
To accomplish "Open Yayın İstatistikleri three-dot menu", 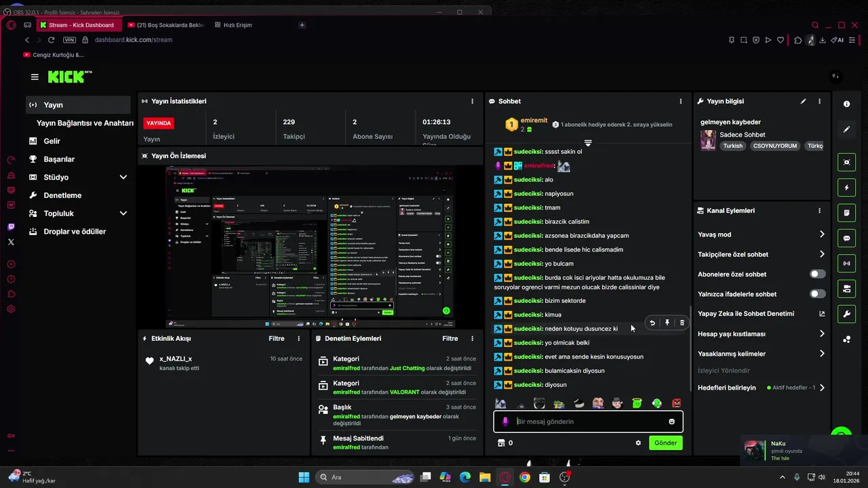I will tap(473, 101).
